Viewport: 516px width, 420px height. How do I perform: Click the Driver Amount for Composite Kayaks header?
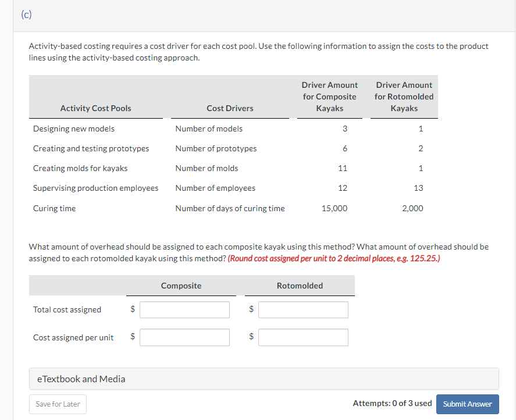(329, 97)
